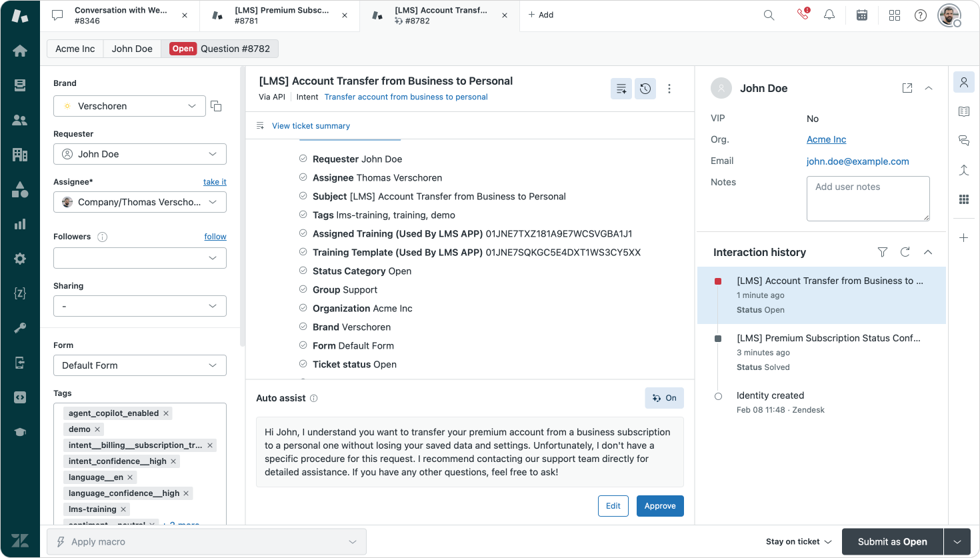Add a new tab with + Add
The image size is (980, 558).
click(x=541, y=15)
